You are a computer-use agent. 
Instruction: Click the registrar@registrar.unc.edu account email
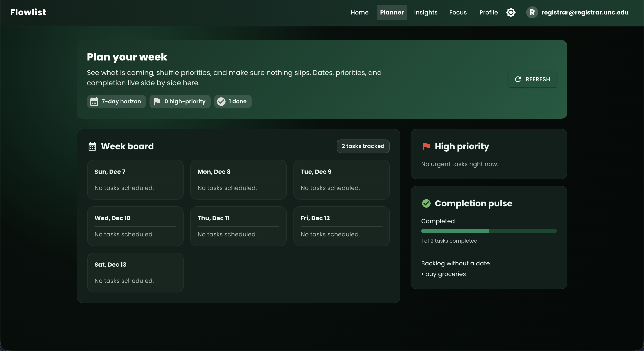[x=585, y=12]
